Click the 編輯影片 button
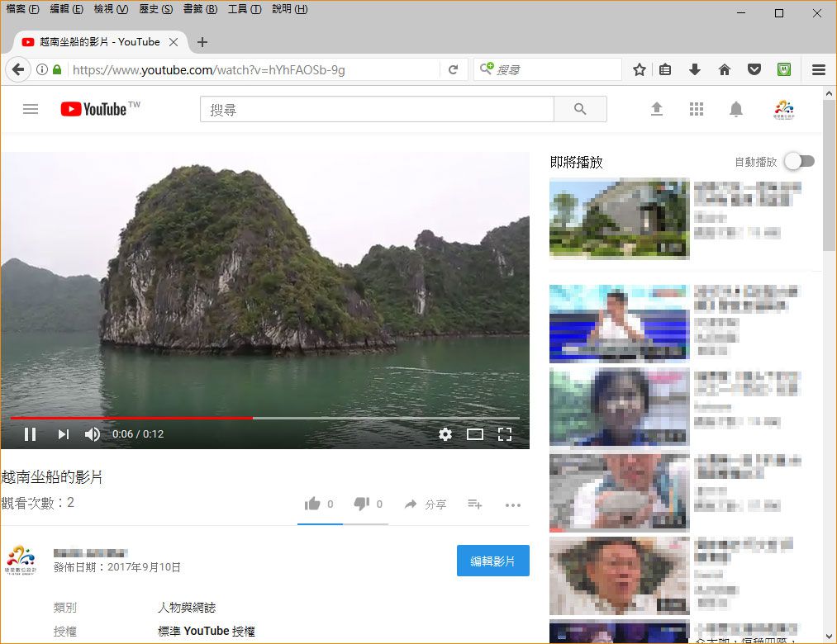 pos(492,560)
